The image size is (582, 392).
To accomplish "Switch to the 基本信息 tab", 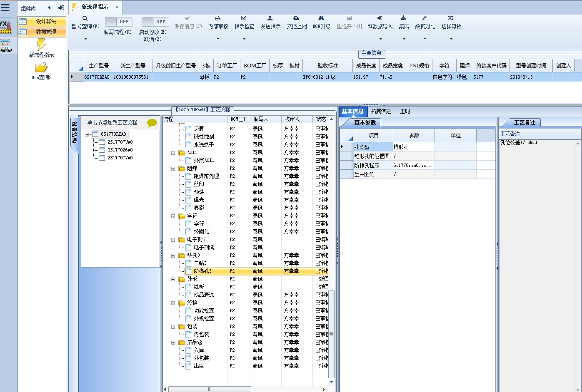I will [x=352, y=111].
